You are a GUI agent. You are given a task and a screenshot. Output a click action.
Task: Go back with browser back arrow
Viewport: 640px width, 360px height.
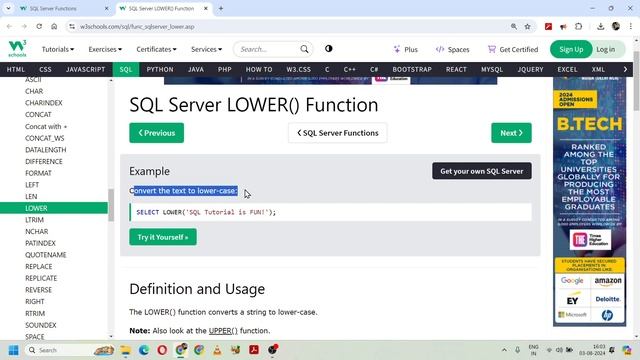(9, 27)
